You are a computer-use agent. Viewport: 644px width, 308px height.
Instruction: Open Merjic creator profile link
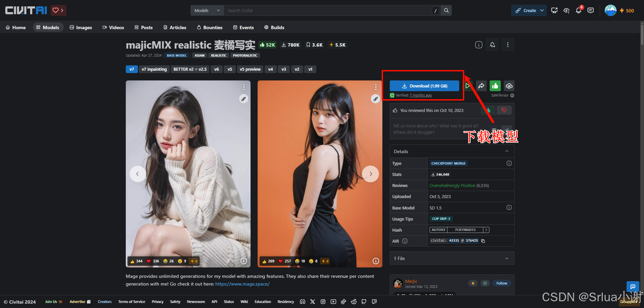coord(411,281)
